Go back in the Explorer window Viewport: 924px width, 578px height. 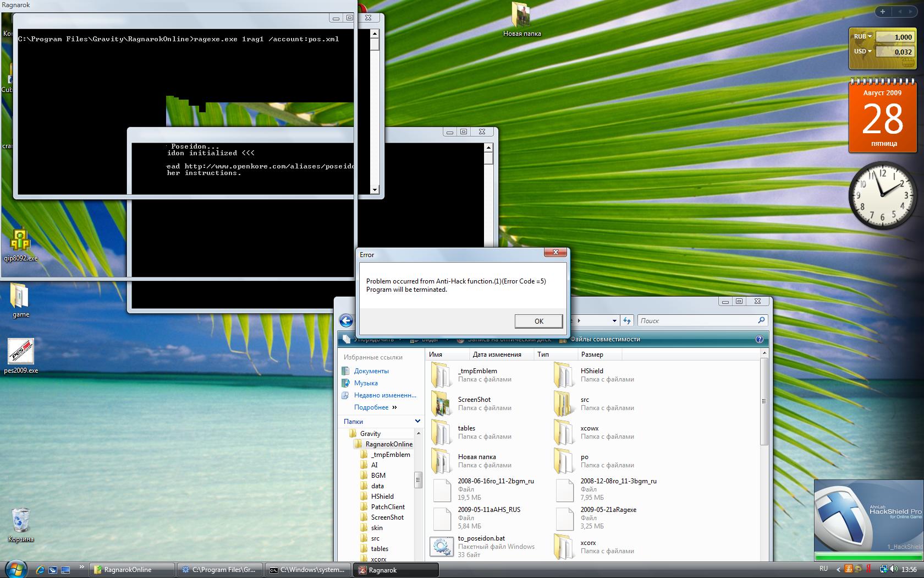click(346, 320)
